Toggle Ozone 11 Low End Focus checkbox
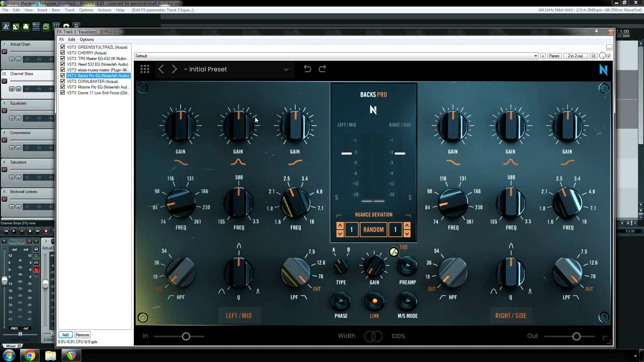 63,93
